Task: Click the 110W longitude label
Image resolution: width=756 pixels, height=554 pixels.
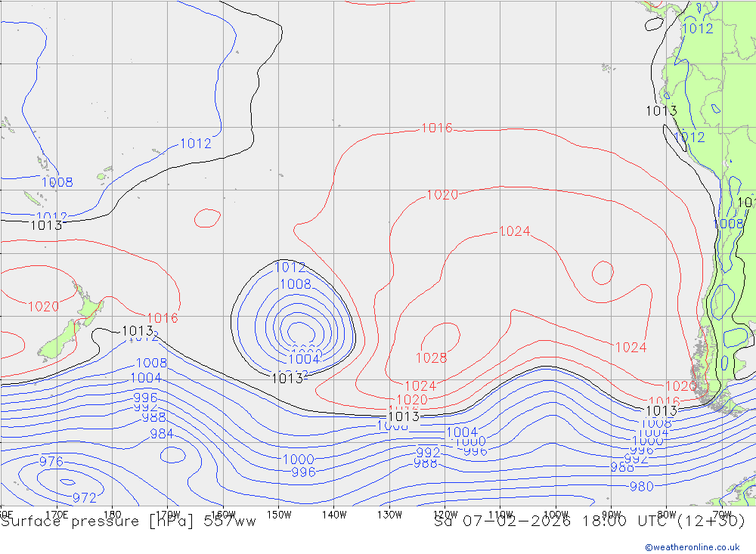Action: [500, 515]
